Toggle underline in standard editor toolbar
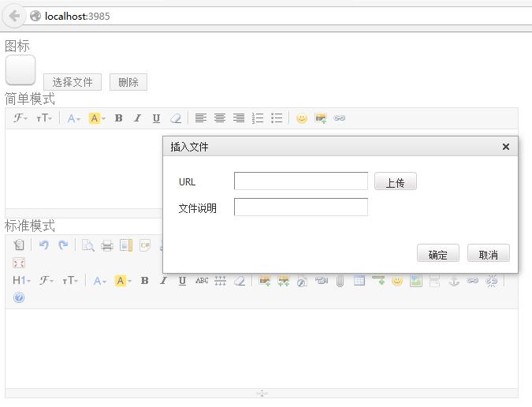Image resolution: width=532 pixels, height=407 pixels. click(182, 281)
